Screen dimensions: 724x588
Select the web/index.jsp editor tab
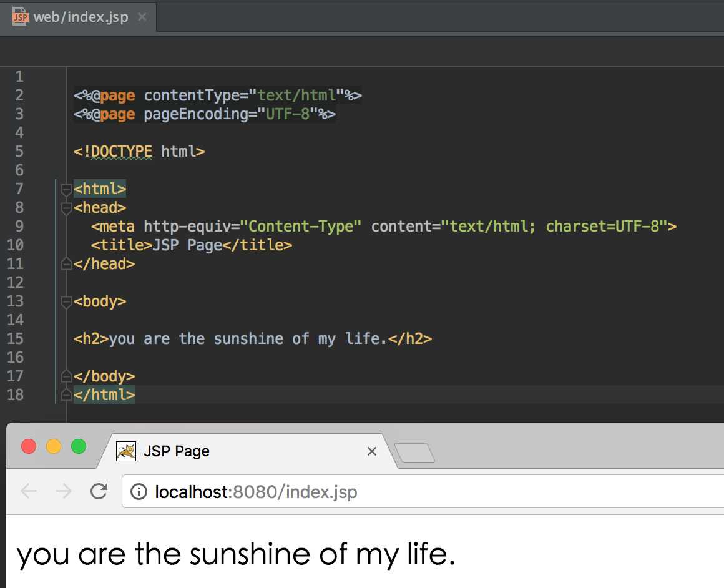81,17
